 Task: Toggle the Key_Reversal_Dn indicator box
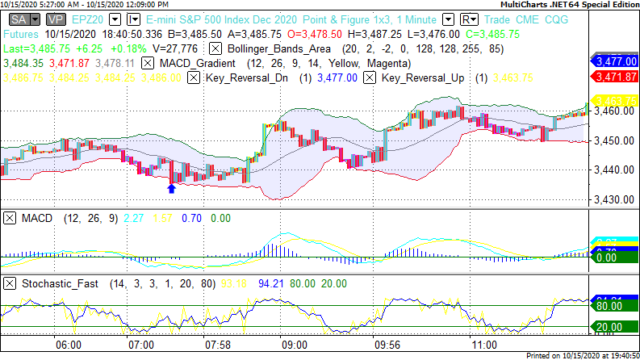point(193,78)
